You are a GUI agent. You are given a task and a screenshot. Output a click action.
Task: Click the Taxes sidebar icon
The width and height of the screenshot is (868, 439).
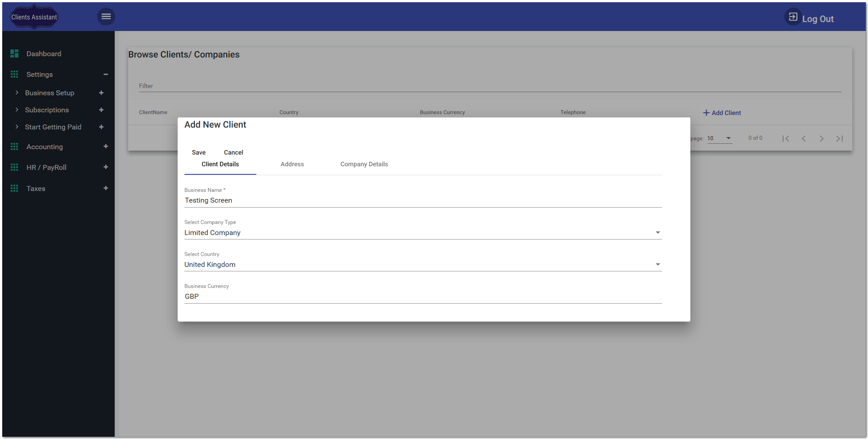(14, 188)
